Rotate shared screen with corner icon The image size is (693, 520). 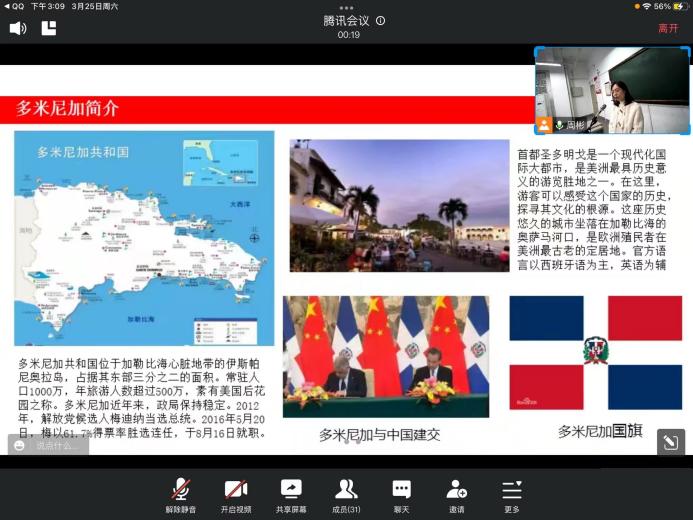tap(670, 442)
